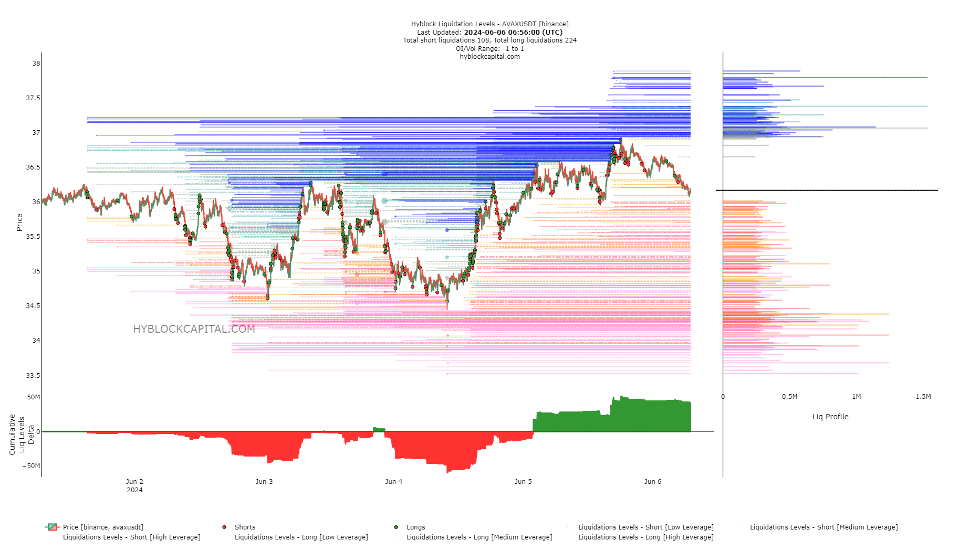980x551 pixels.
Task: Toggle the Longs legend label
Action: 416,527
